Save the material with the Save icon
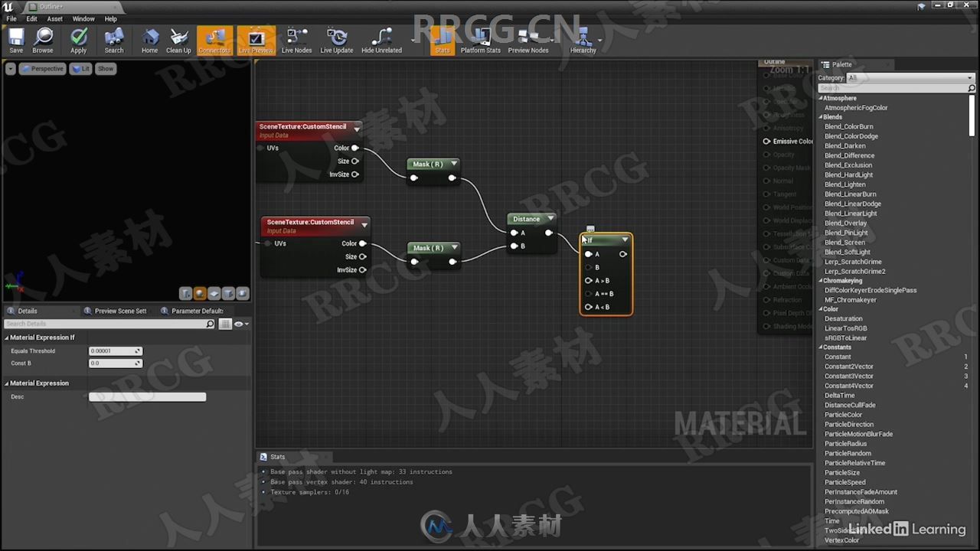 16,41
